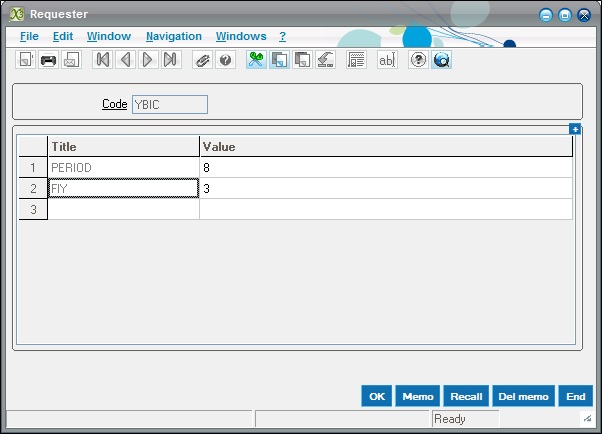This screenshot has height=434, width=602.
Task: Select the PERIOD title cell
Action: [124, 167]
